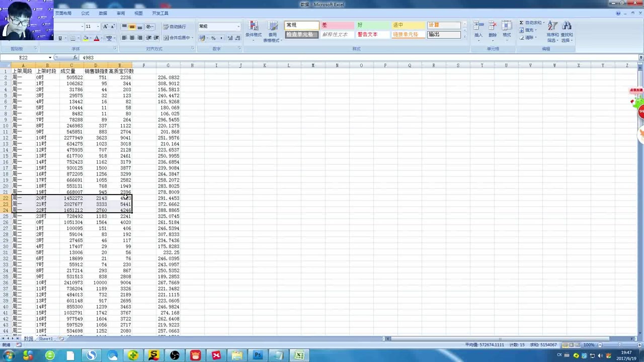Click the text orientation icon
Image resolution: width=644 pixels, height=362 pixels.
coord(149,27)
